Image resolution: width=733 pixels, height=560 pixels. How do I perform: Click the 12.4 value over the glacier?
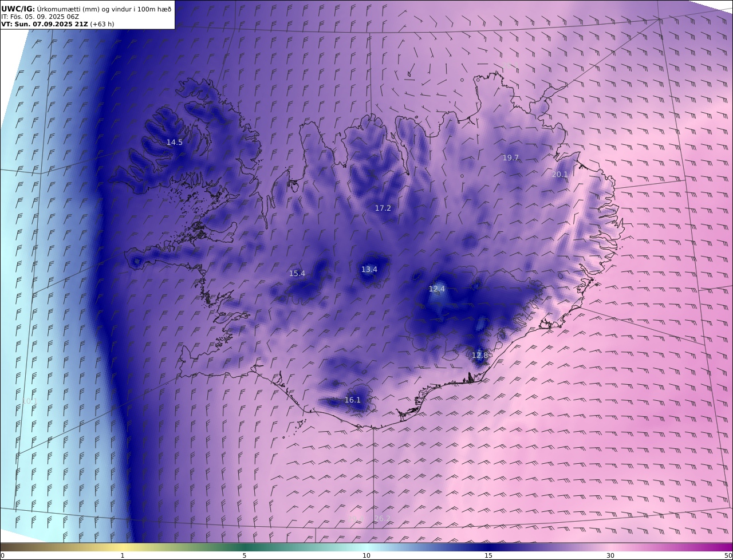pyautogui.click(x=437, y=289)
